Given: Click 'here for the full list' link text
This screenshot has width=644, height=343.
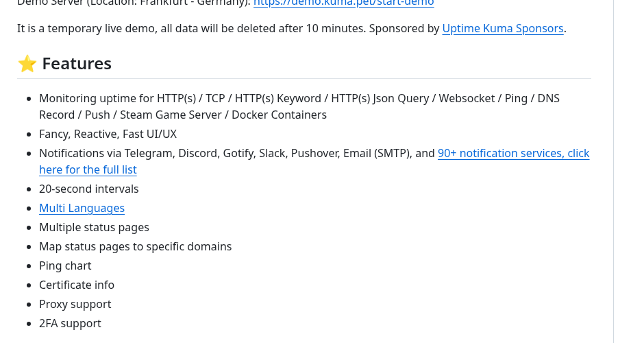Looking at the screenshot, I should 88,170.
